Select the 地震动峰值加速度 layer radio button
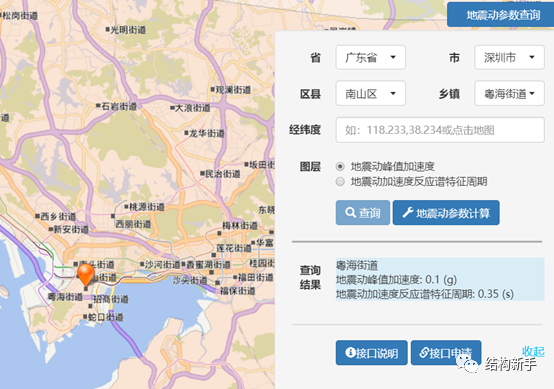 click(x=340, y=166)
